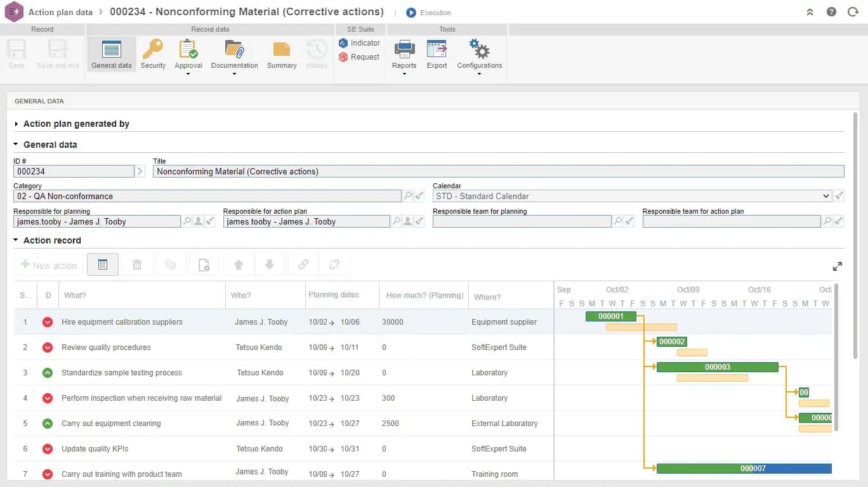
Task: Click the status icon of 'Carry out equipment cleaning'
Action: click(47, 424)
